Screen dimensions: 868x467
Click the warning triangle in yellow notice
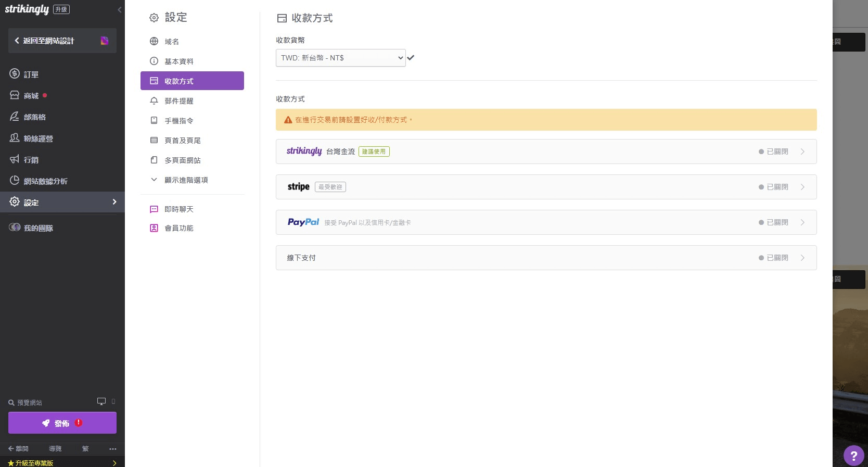[288, 120]
